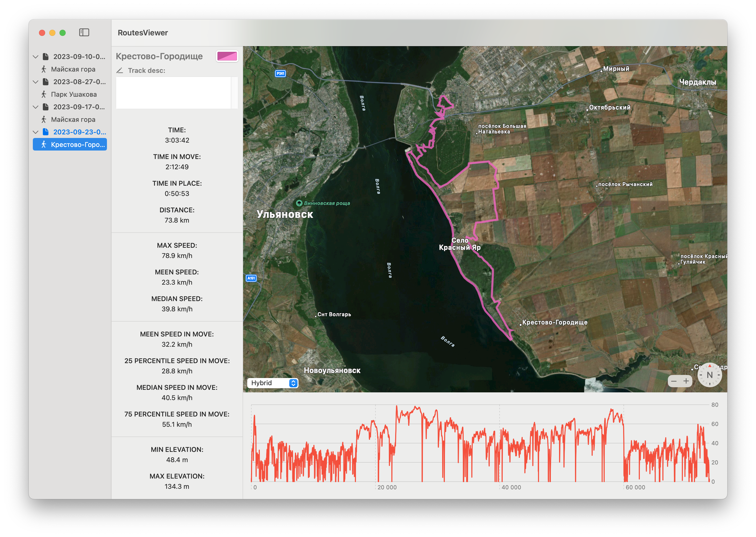
Task: Click the A151 road shield on map
Action: point(251,278)
